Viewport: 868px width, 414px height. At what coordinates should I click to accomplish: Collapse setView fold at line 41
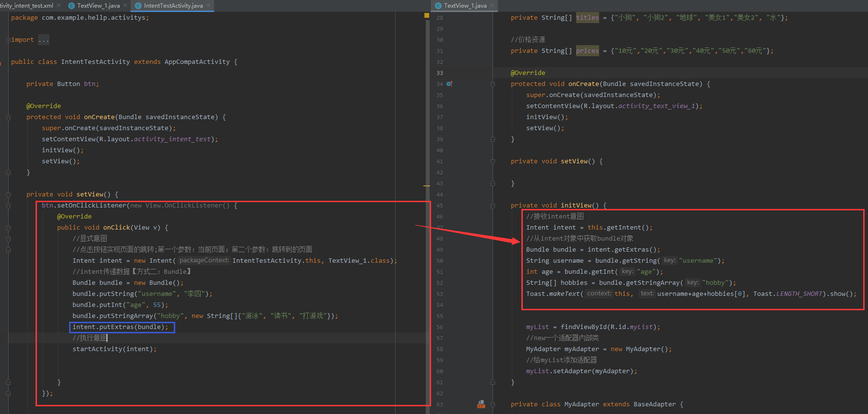493,161
